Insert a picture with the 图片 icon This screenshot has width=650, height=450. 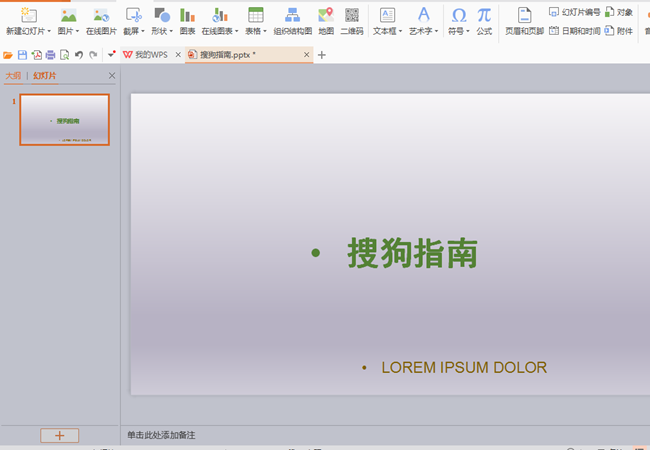pyautogui.click(x=68, y=15)
